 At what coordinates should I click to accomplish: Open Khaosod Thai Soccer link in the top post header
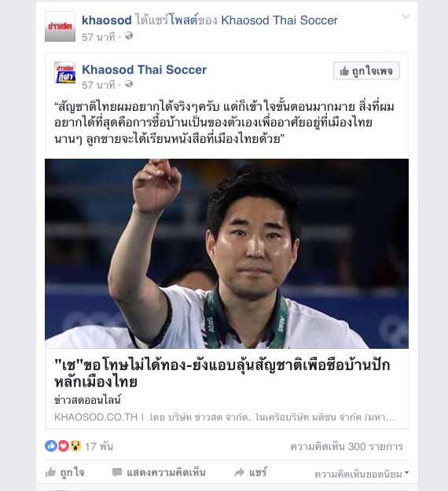pyautogui.click(x=280, y=20)
